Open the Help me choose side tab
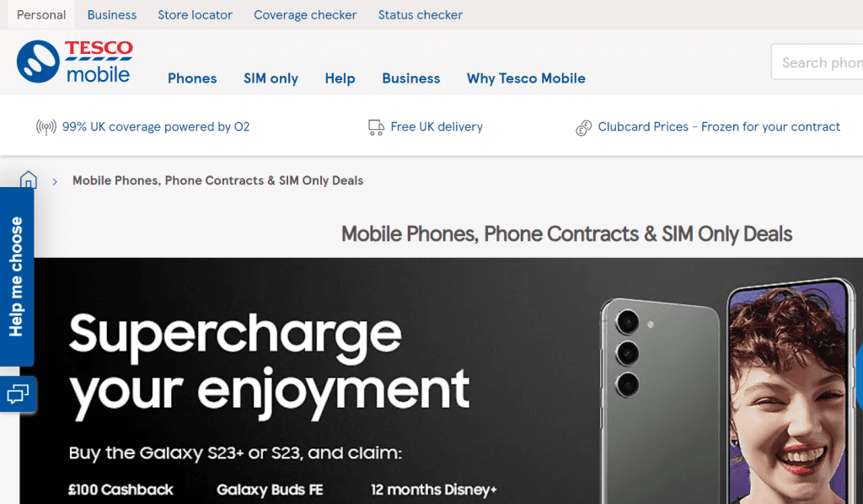The height and width of the screenshot is (504, 863). point(17,276)
